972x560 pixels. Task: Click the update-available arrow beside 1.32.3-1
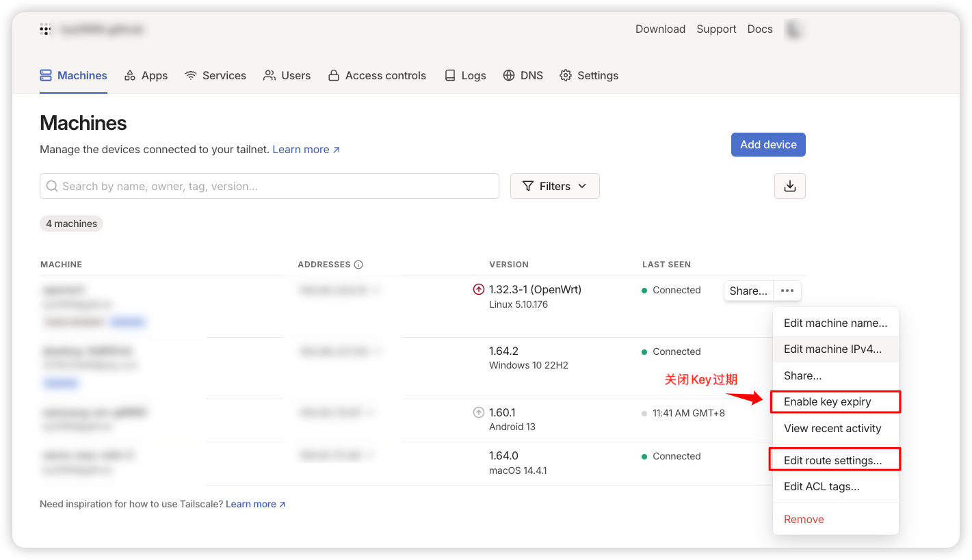(x=479, y=290)
